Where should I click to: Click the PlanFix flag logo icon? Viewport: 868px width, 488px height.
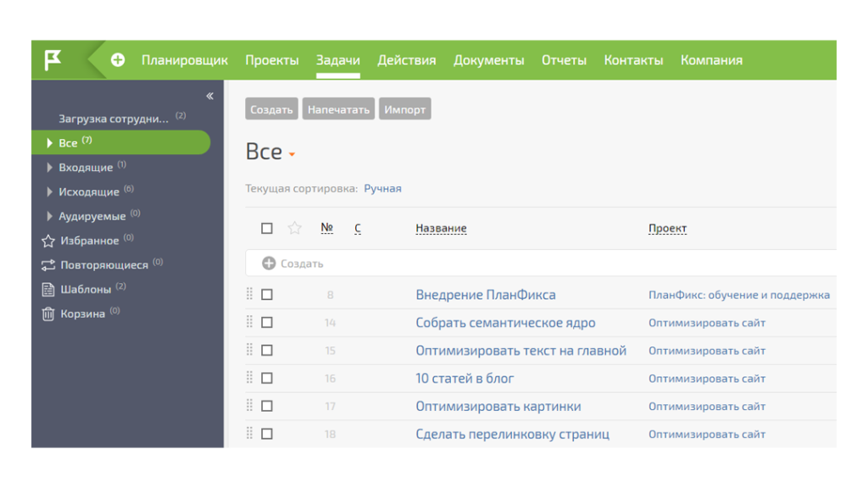point(53,60)
